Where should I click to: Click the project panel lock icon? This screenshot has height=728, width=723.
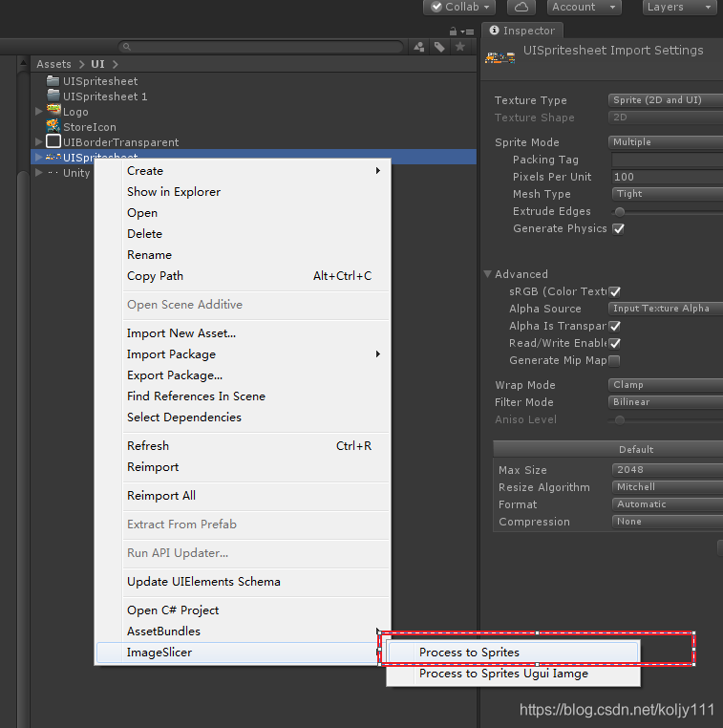(453, 32)
